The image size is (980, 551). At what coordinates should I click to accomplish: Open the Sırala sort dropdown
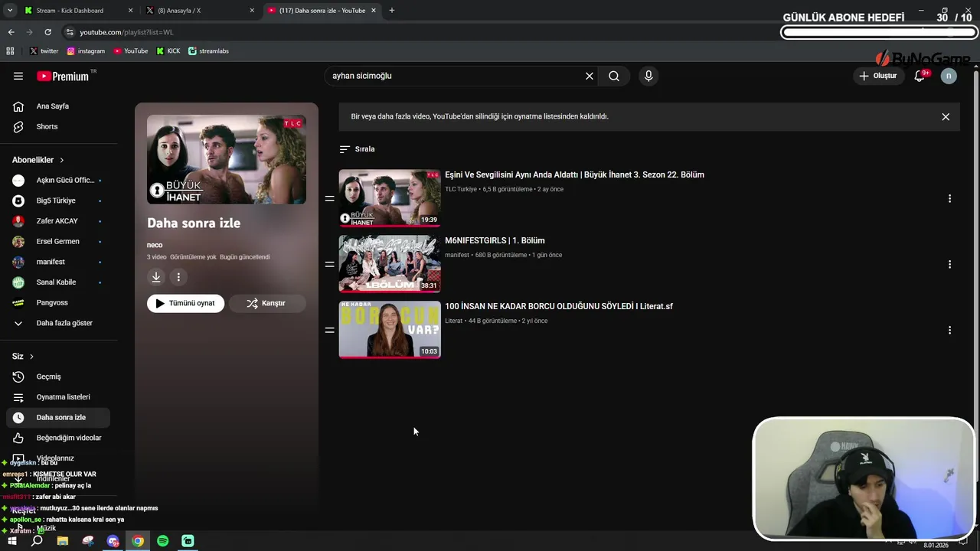tap(357, 149)
